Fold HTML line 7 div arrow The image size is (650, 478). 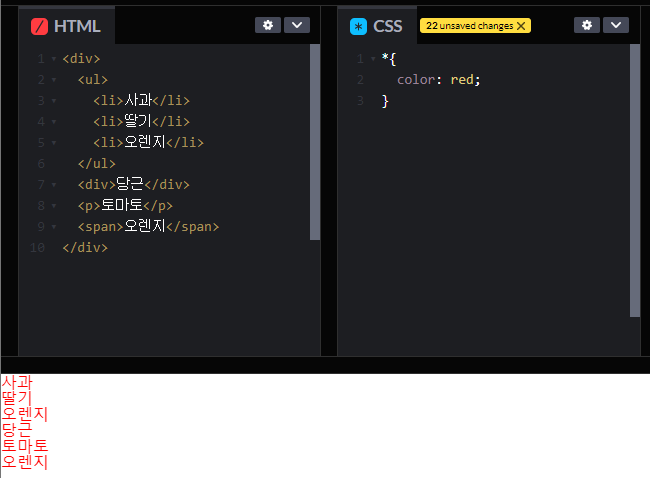tap(54, 185)
